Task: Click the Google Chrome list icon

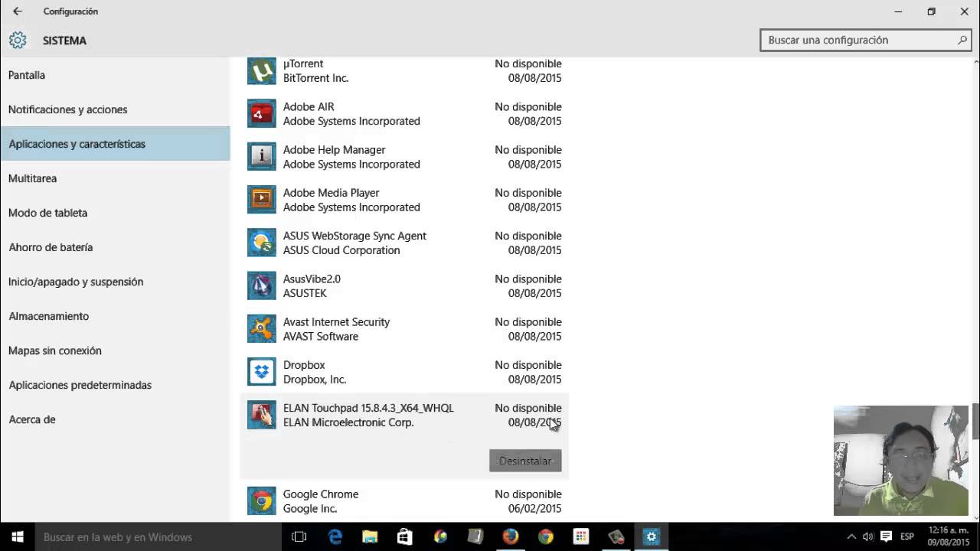Action: (262, 500)
